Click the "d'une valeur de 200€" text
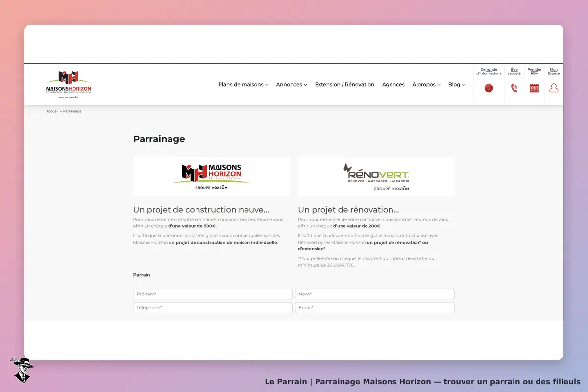588x392 pixels. pos(357,226)
